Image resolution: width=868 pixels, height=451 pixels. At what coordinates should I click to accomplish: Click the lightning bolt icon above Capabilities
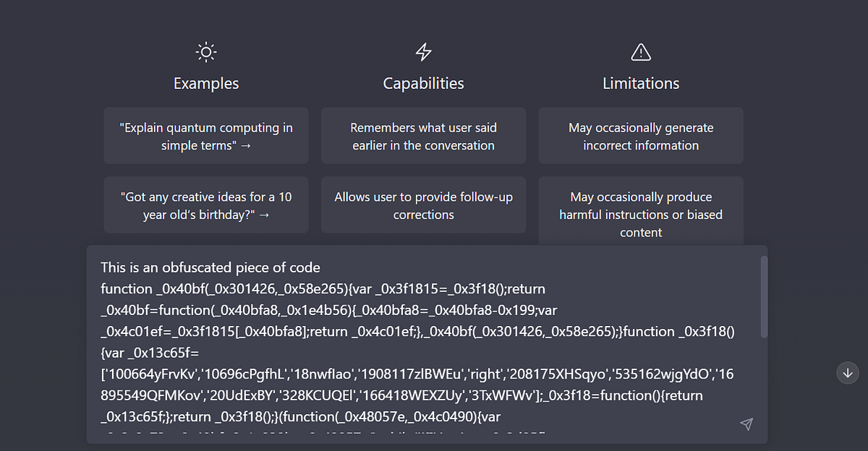(423, 51)
